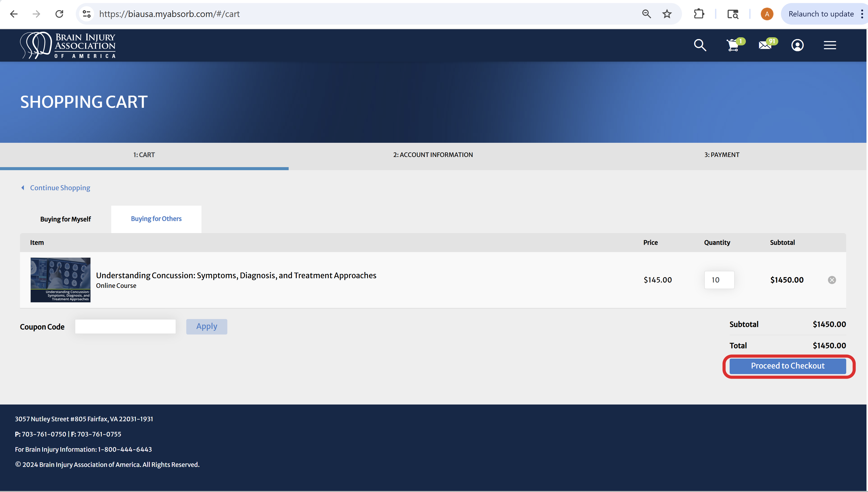Open the Chrome profile avatar A
Image resolution: width=868 pixels, height=492 pixels.
pos(767,14)
